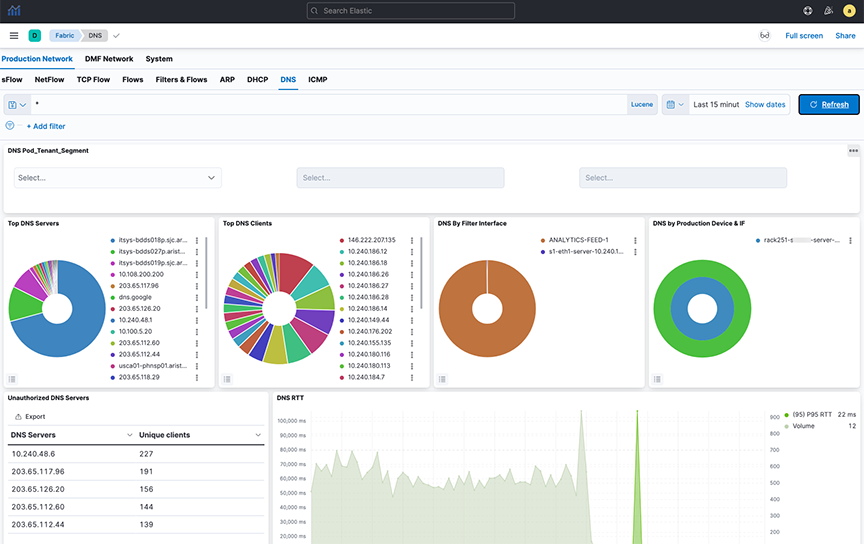Open the saved query disk icon
Screen dimensions: 864x544
pos(17,105)
